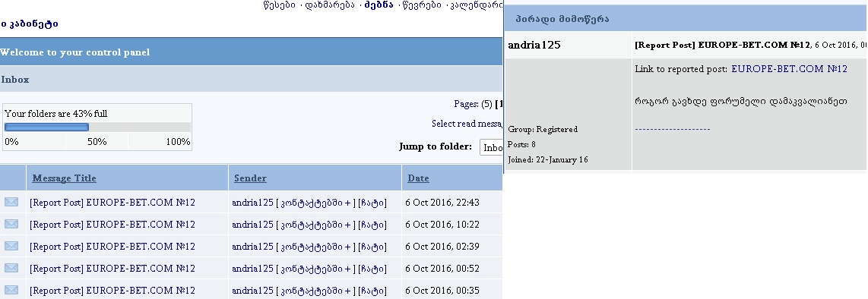Open the ძებნა menu item
This screenshot has width=868, height=299.
coord(379,5)
